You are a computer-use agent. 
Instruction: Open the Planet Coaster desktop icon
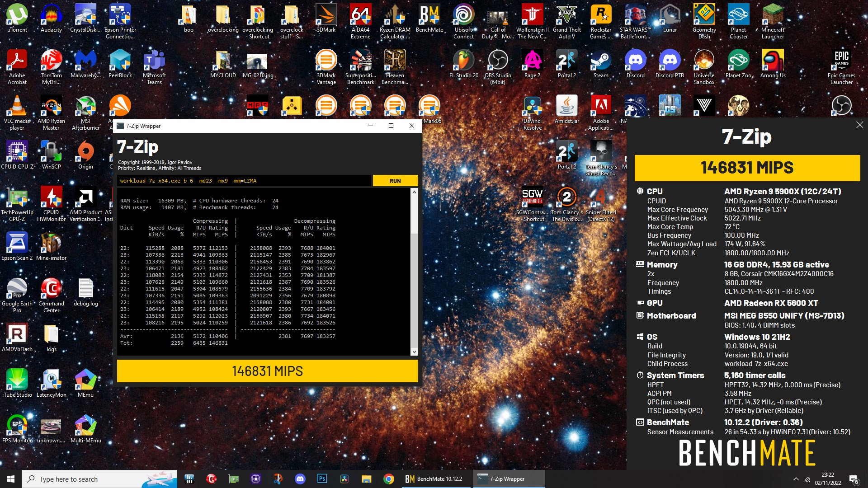pos(738,21)
